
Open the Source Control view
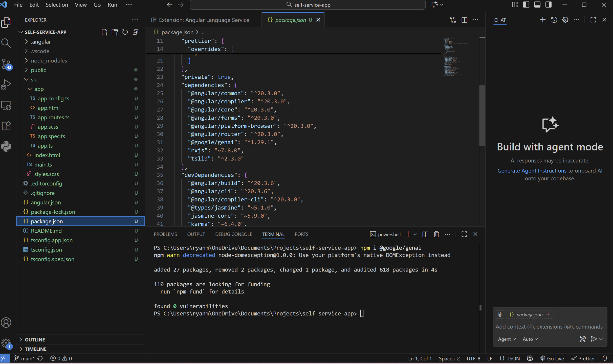pyautogui.click(x=6, y=64)
